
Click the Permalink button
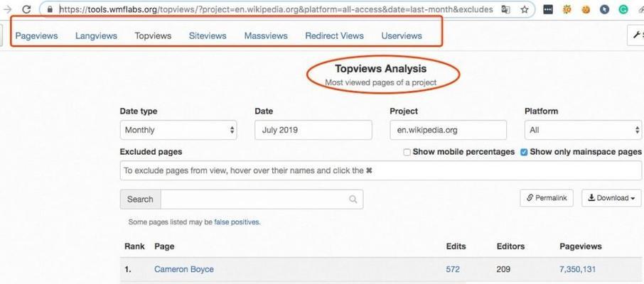[x=547, y=198]
